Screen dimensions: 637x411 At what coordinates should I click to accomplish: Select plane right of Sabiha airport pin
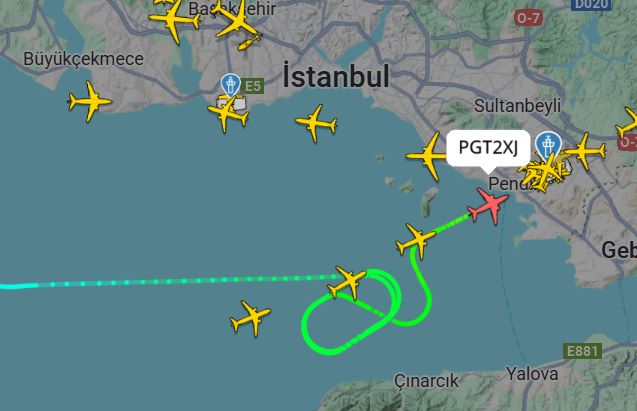pyautogui.click(x=584, y=152)
